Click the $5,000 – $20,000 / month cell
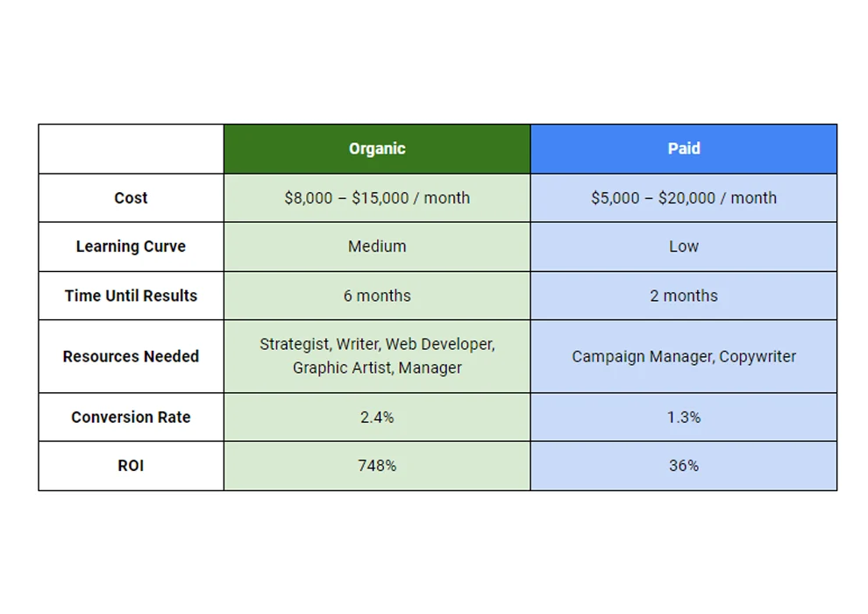Image resolution: width=868 pixels, height=614 pixels. [x=684, y=198]
